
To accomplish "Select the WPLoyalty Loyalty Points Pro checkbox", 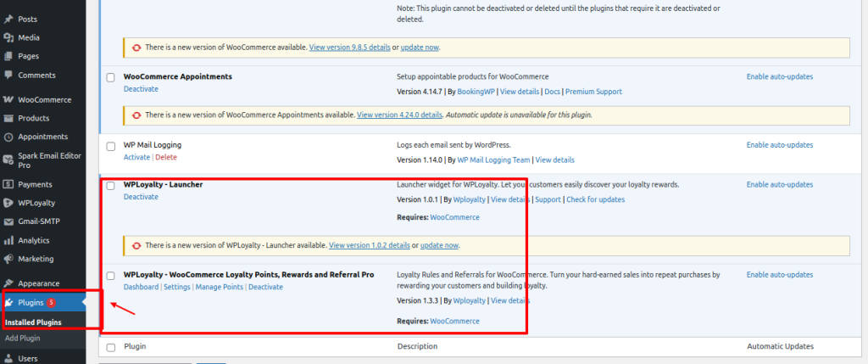I will tap(111, 276).
